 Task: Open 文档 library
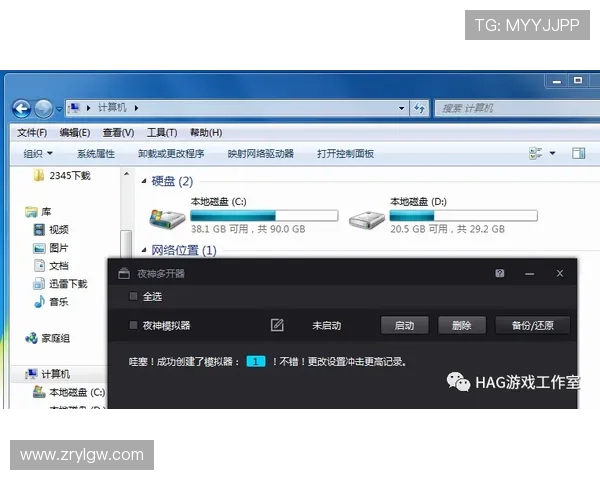51,266
